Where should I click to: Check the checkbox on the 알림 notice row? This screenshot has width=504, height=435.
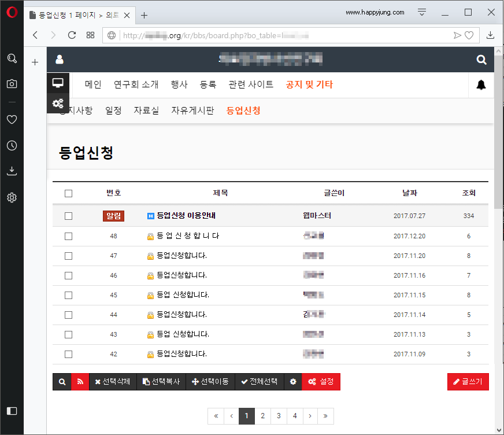[x=68, y=216]
